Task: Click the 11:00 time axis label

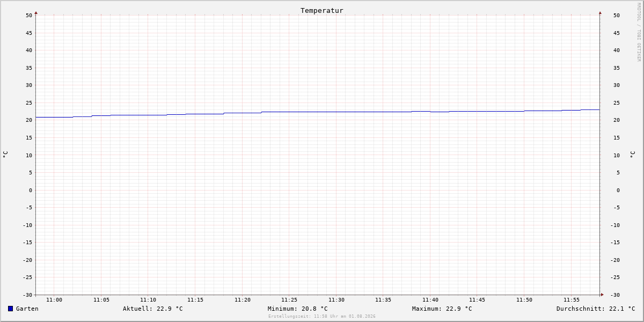Action: click(54, 300)
